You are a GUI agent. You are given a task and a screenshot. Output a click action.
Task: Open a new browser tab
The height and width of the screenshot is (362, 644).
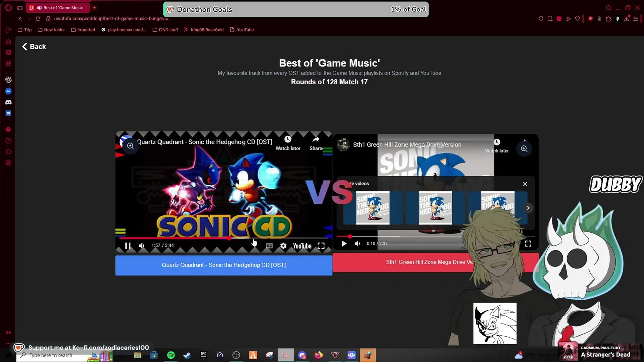click(94, 8)
